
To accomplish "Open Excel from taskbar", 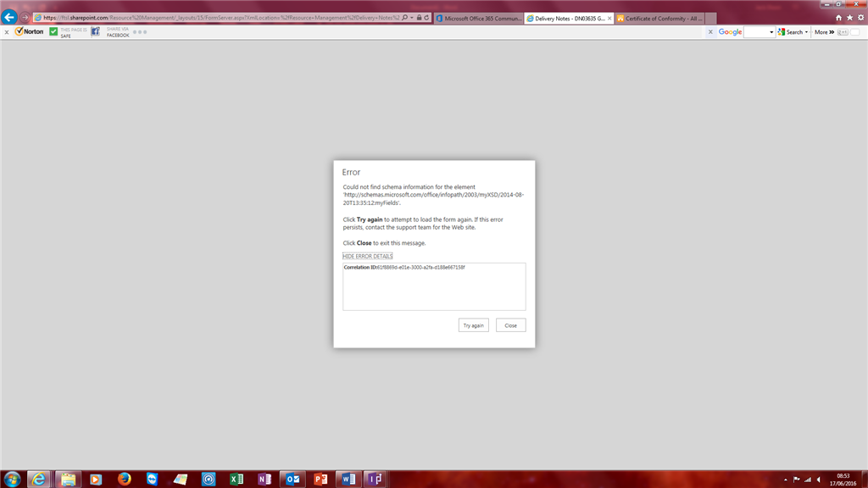I will (x=236, y=480).
